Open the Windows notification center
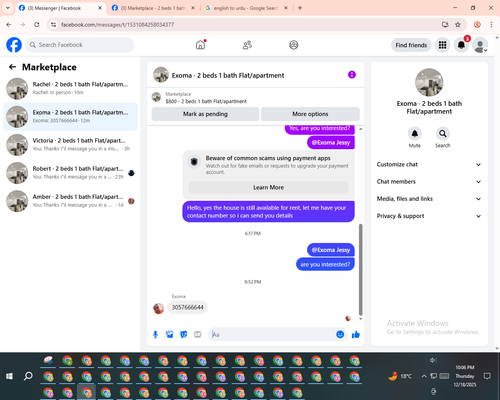 487,376
